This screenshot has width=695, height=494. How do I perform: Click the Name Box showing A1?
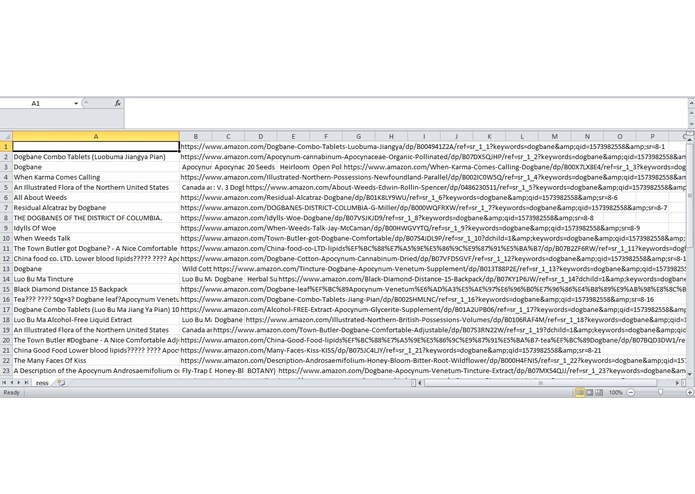[36, 104]
